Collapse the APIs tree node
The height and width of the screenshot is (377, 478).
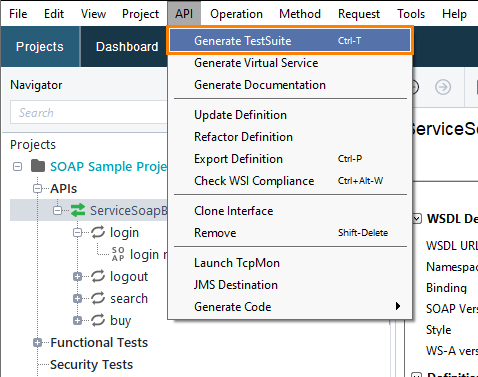pos(37,188)
